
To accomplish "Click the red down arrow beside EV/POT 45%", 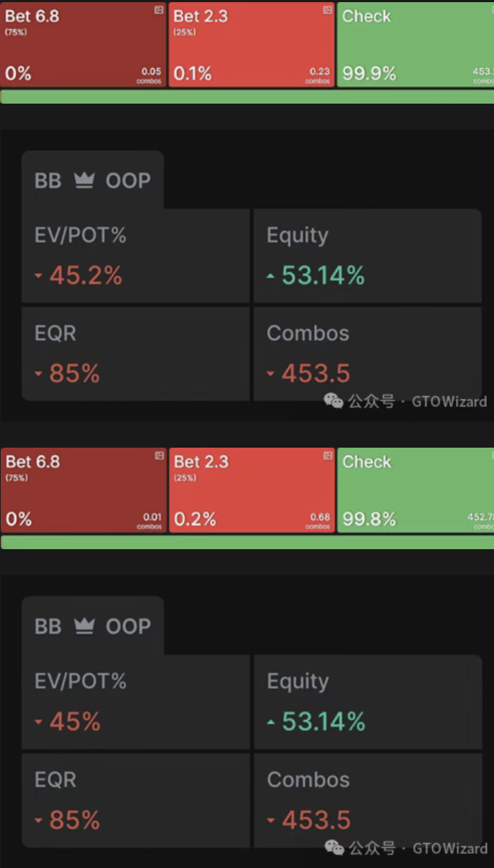I will coord(39,722).
